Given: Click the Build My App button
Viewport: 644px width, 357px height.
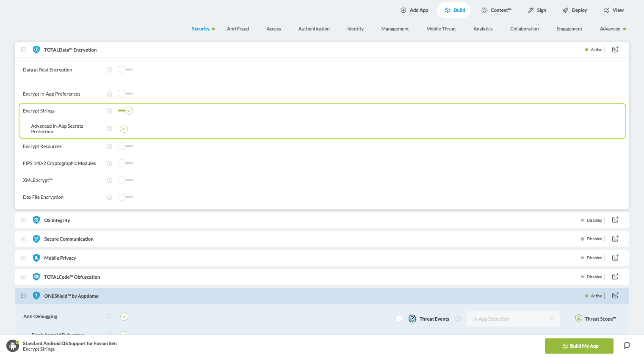Looking at the screenshot, I should (579, 346).
